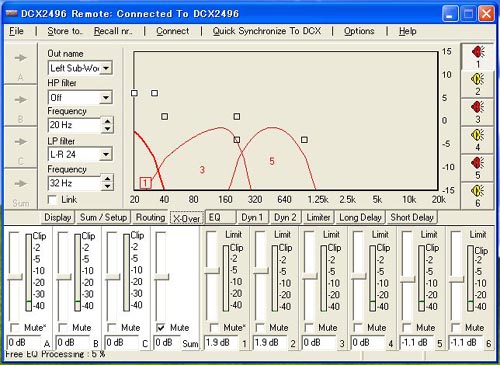
Task: Click output 5 gain field -1.1 dB
Action: pos(417,343)
